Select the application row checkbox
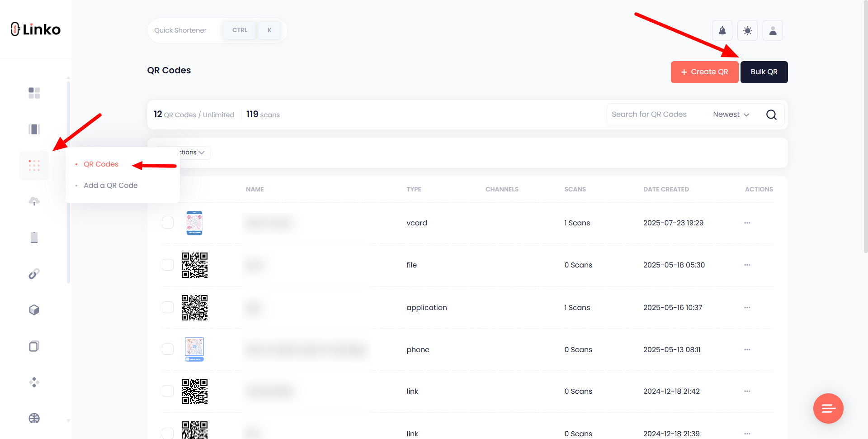 168,307
